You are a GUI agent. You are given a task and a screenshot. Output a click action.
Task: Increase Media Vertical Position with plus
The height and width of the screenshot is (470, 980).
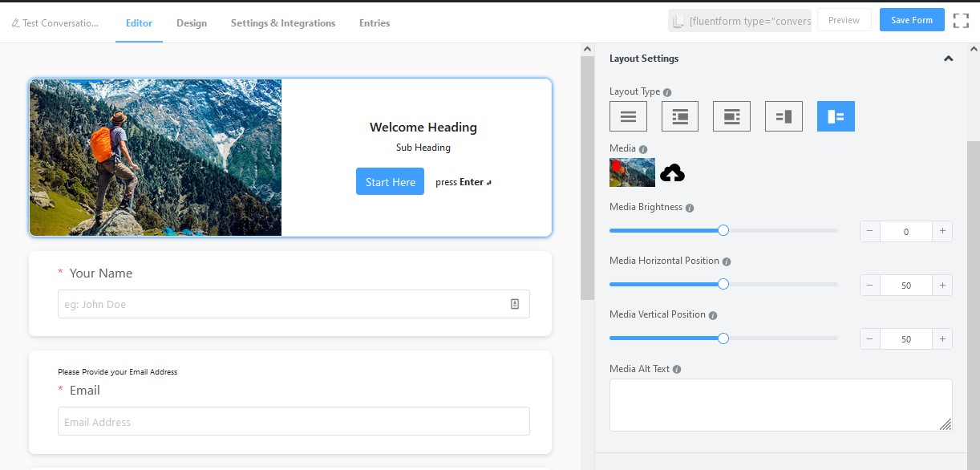point(942,338)
